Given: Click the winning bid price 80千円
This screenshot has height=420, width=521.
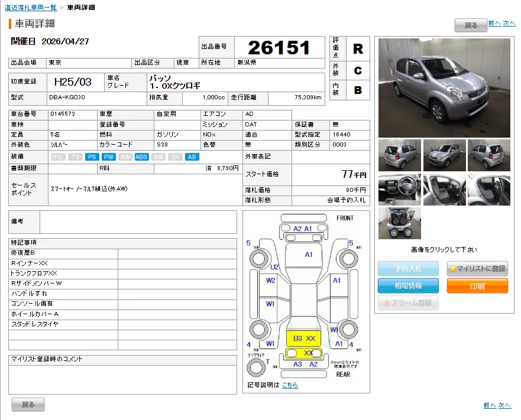Looking at the screenshot, I should pos(356,190).
